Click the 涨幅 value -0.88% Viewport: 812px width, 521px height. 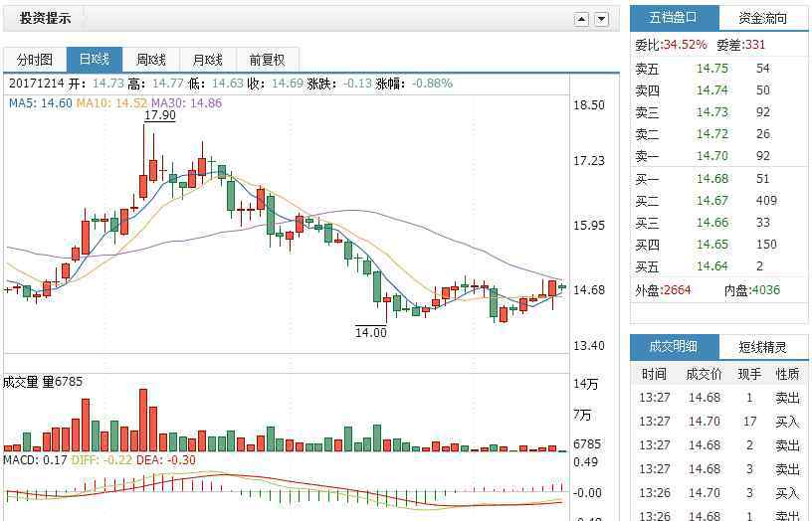433,84
